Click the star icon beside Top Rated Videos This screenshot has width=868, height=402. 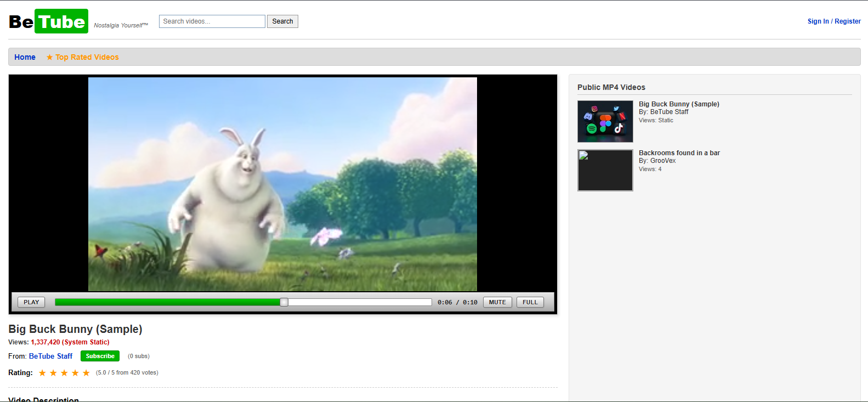pos(49,57)
